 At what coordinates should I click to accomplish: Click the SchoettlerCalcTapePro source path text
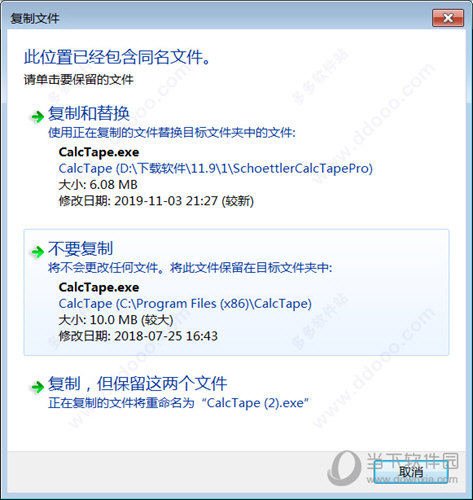tap(216, 168)
